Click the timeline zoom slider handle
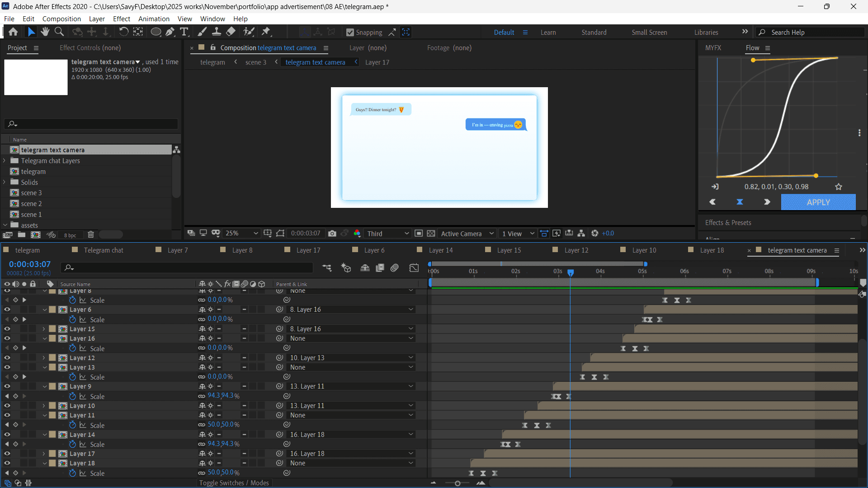Screen dimensions: 868x488 click(x=458, y=483)
